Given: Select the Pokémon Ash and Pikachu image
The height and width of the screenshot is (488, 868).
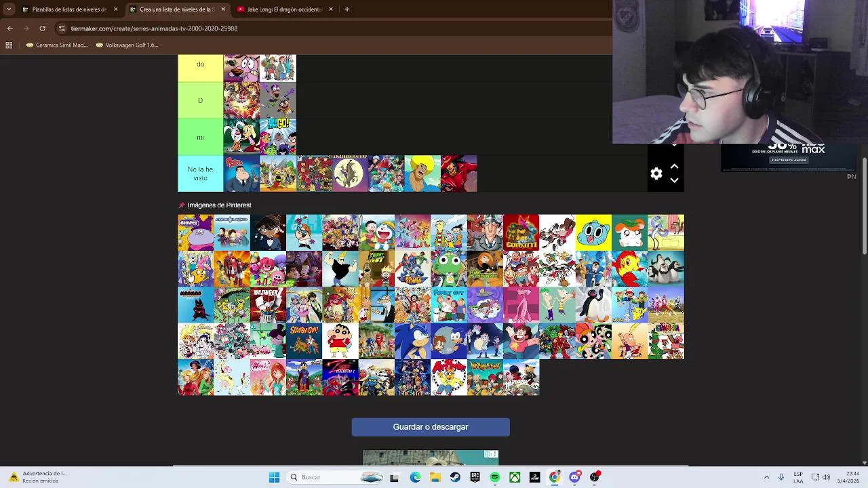Looking at the screenshot, I should click(629, 305).
